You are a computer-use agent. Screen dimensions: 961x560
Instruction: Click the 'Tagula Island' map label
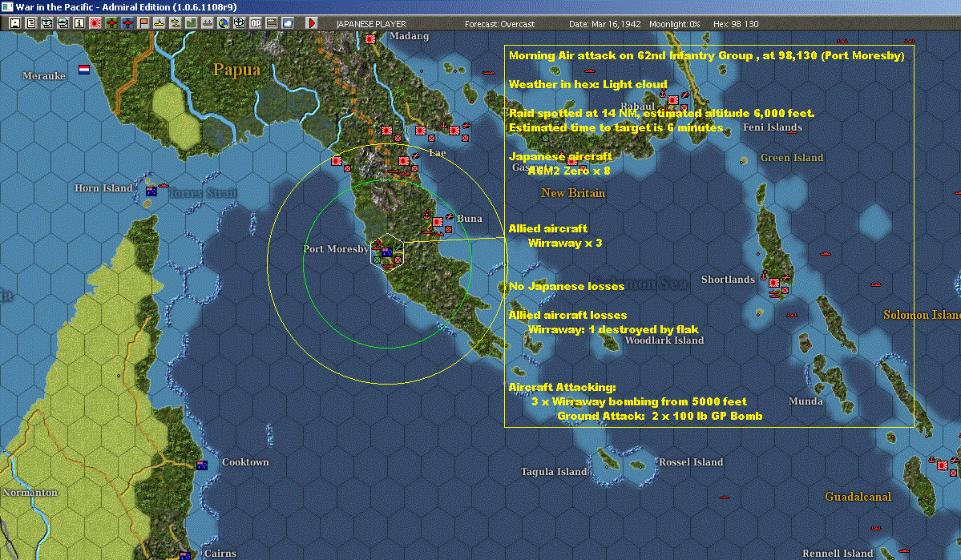tap(554, 472)
